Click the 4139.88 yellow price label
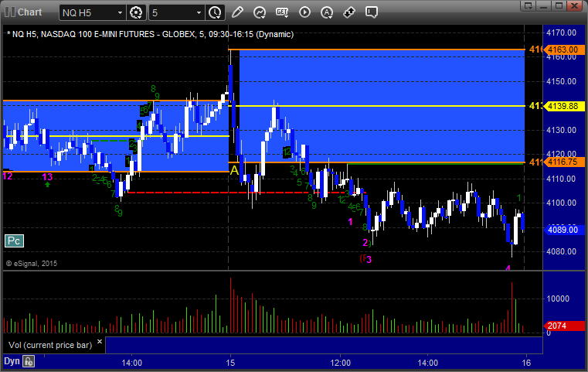This screenshot has width=588, height=372. (563, 106)
